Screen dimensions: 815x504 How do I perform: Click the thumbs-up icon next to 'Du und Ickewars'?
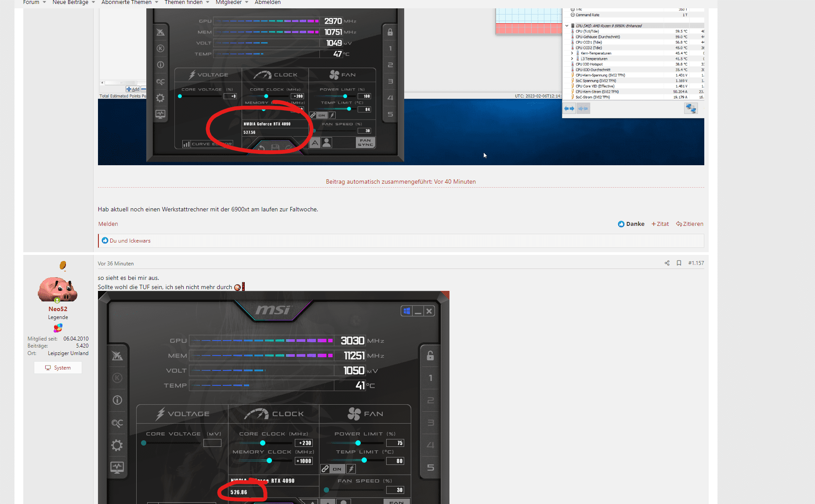point(105,240)
